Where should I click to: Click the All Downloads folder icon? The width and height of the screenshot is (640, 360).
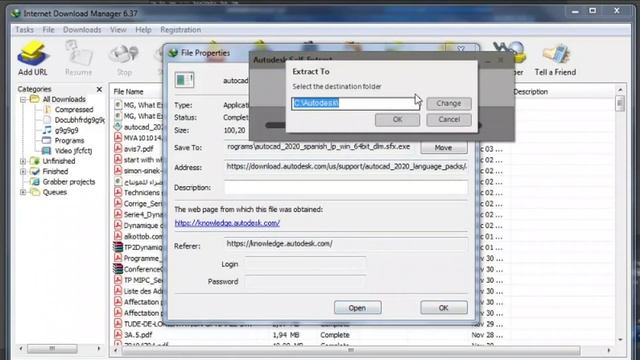pyautogui.click(x=35, y=99)
